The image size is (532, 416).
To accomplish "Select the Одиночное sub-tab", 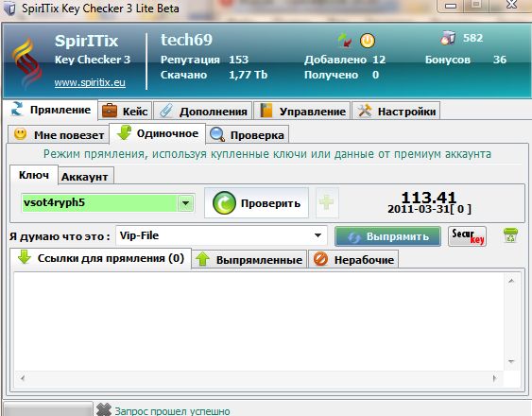I will tap(158, 133).
